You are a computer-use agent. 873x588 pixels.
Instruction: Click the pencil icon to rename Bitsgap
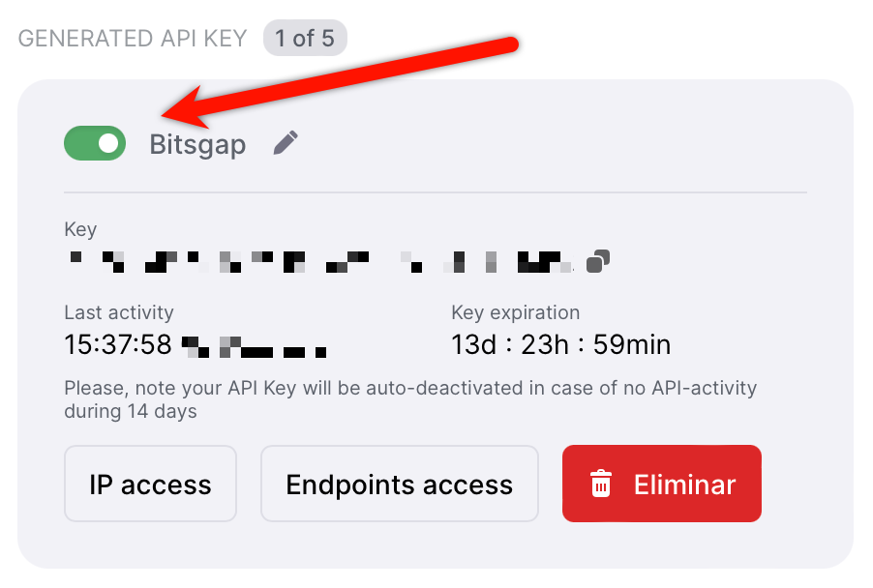[x=286, y=143]
